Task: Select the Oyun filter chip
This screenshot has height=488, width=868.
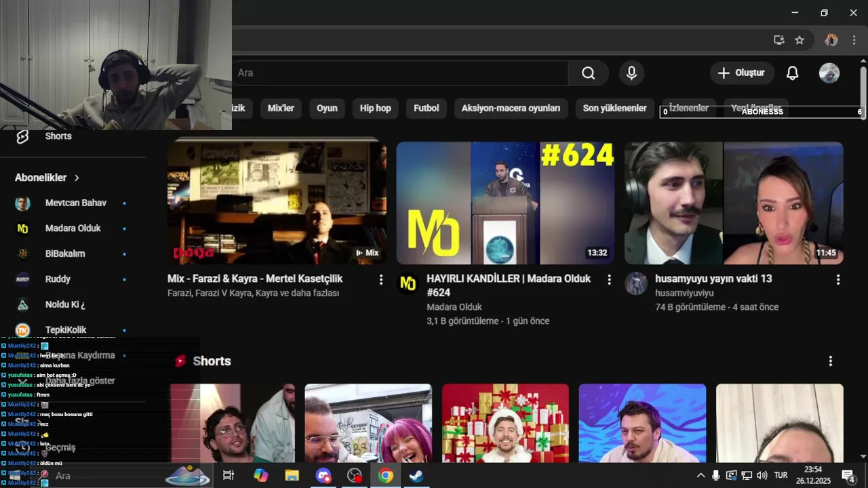Action: (327, 108)
